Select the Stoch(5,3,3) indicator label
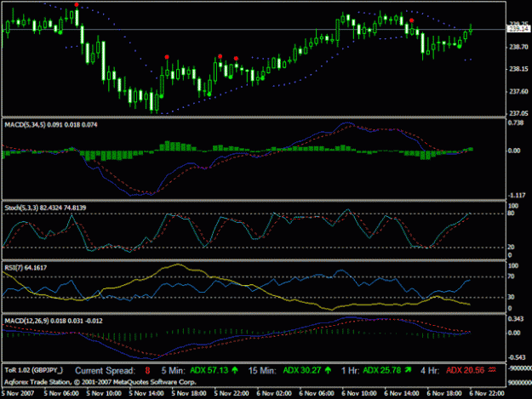This screenshot has width=532, height=399. [45, 208]
